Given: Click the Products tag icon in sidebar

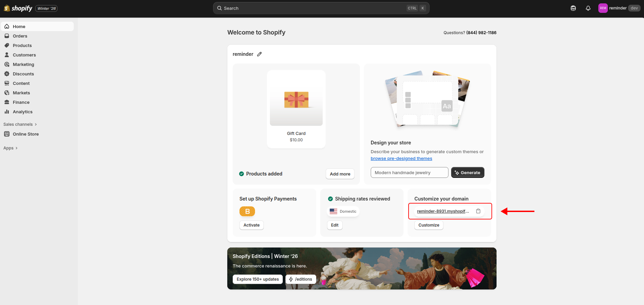Looking at the screenshot, I should coord(7,45).
